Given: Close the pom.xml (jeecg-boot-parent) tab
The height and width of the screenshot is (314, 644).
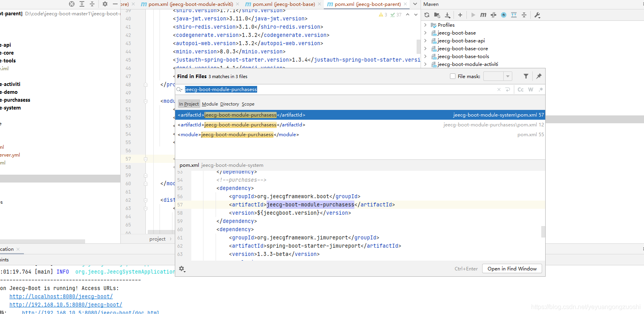Looking at the screenshot, I should point(406,4).
